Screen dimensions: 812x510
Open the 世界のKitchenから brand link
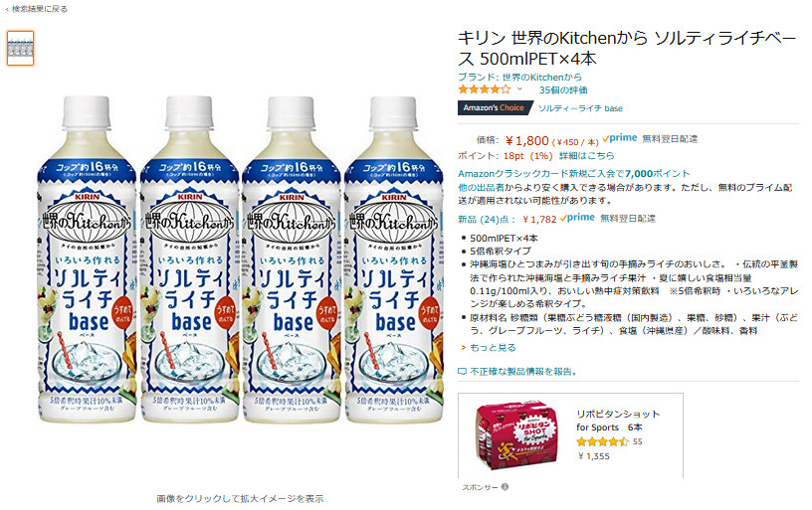(x=519, y=78)
